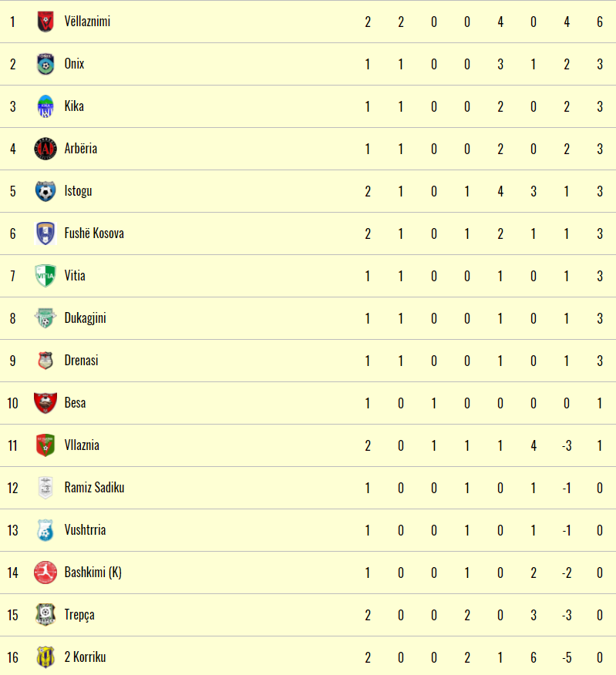Click the Istogu football logo

(45, 191)
